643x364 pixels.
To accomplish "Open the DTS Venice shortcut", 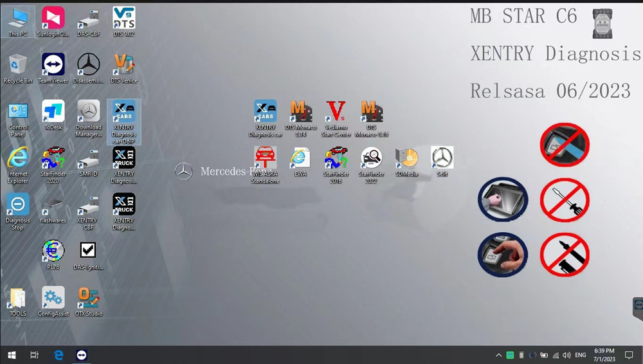I will pyautogui.click(x=123, y=65).
